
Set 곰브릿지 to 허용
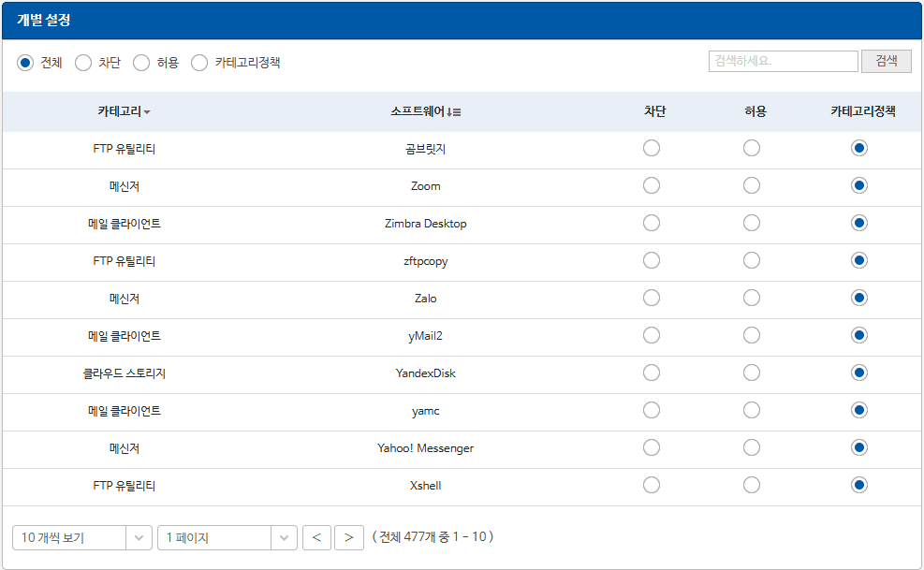[752, 148]
